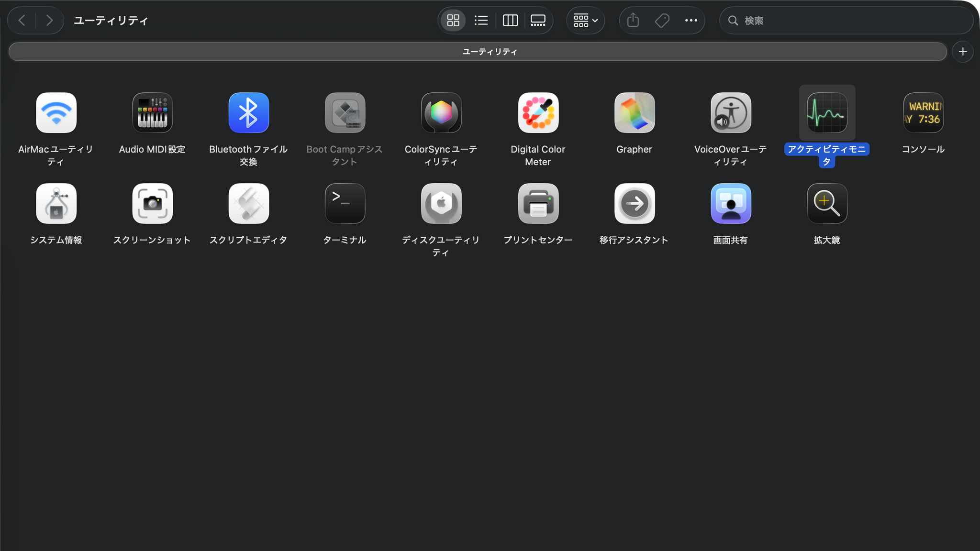Screen dimensions: 980x551
Task: Click the 検索 search field
Action: tap(846, 21)
